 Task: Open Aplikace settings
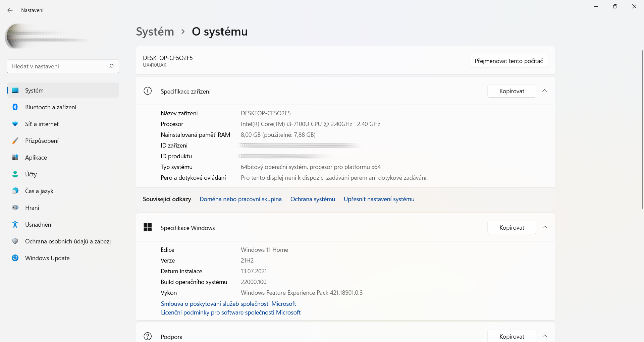(x=63, y=157)
